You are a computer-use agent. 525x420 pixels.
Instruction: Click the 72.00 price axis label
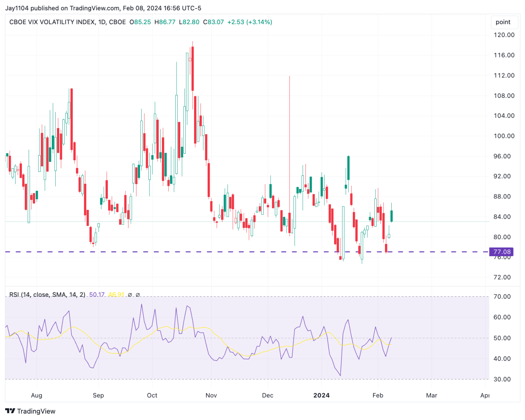[502, 277]
